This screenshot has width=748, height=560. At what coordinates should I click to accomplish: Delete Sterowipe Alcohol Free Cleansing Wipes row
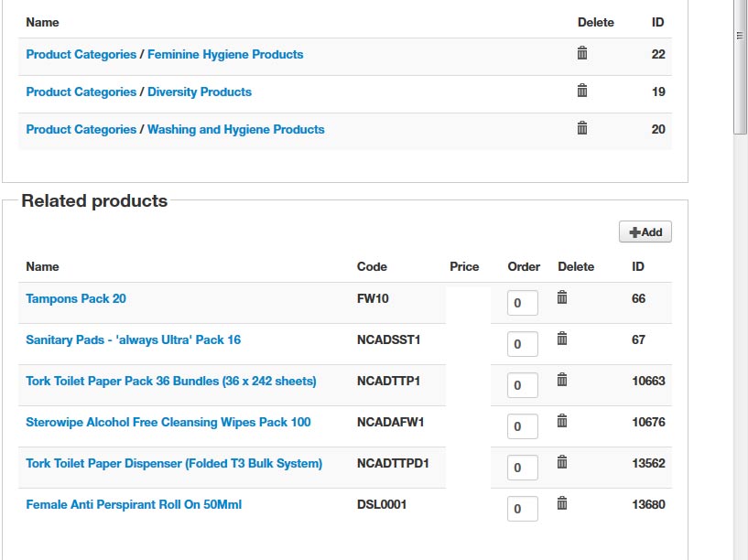tap(562, 421)
